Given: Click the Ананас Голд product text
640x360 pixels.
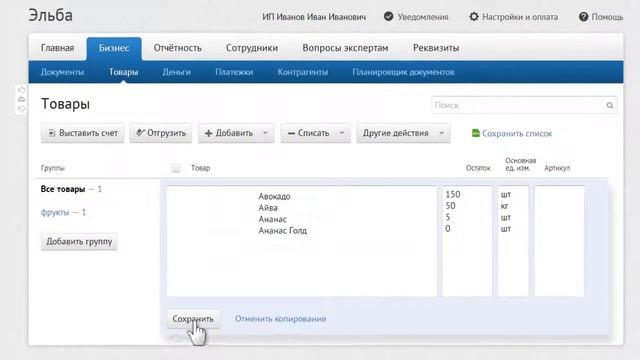Looking at the screenshot, I should tap(282, 231).
